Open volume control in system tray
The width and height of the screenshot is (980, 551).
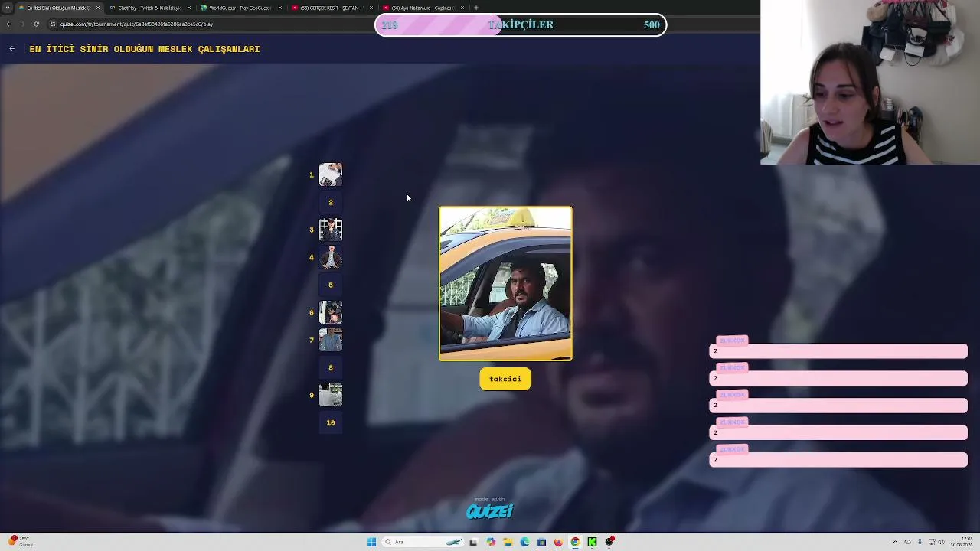click(942, 542)
